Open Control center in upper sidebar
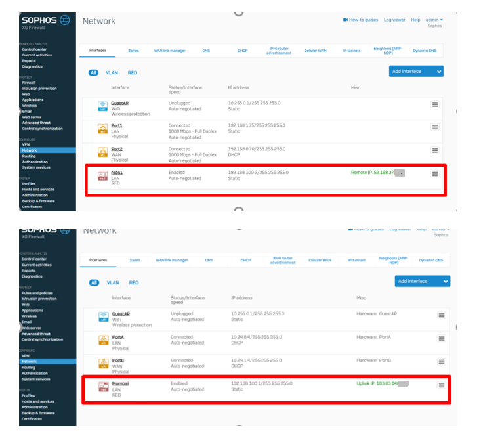 click(34, 49)
